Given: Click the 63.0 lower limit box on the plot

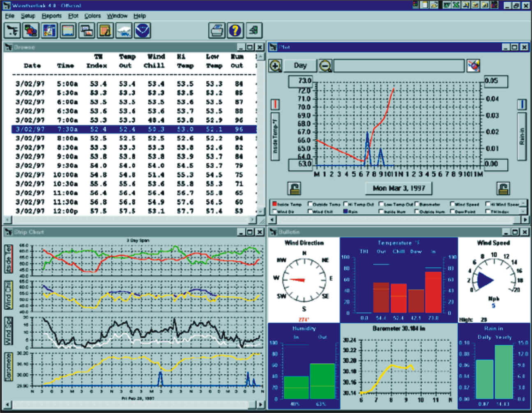Looking at the screenshot, I should pyautogui.click(x=301, y=164).
